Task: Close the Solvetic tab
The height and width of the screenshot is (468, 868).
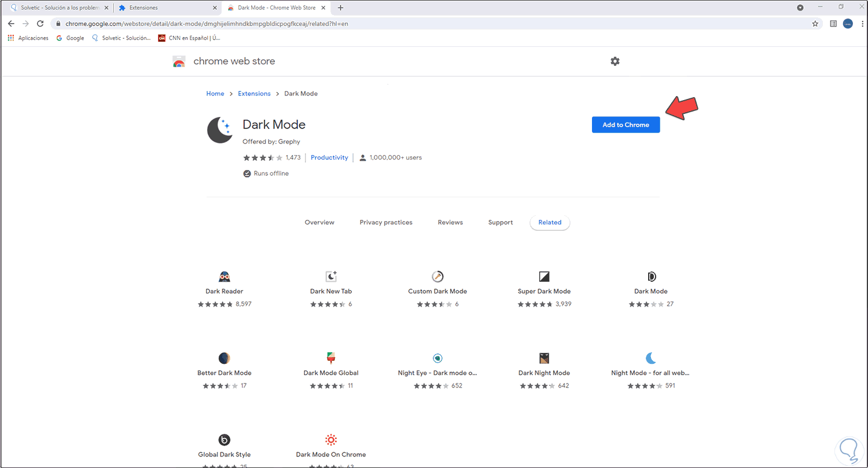Action: point(106,8)
